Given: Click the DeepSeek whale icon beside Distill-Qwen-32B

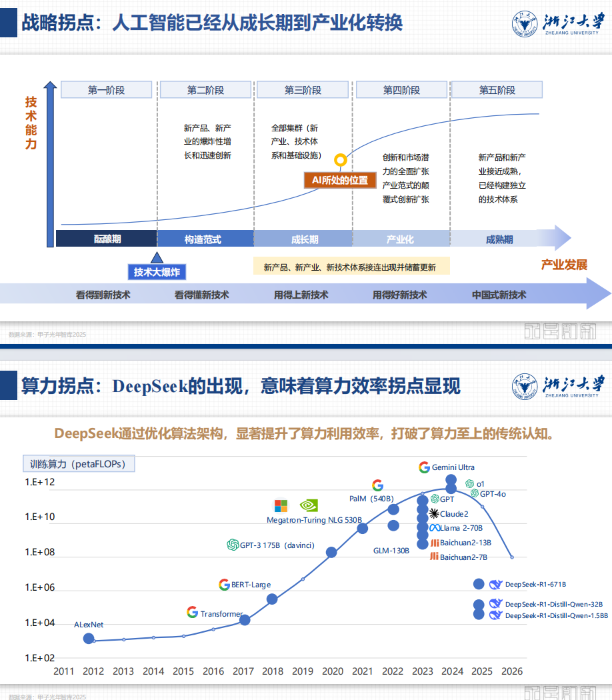Looking at the screenshot, I should (x=496, y=603).
